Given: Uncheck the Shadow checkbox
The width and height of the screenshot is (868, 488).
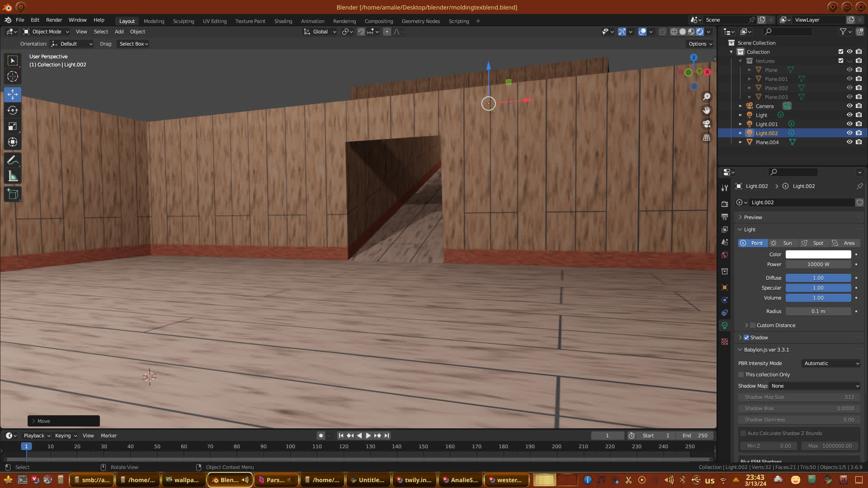Looking at the screenshot, I should point(746,338).
